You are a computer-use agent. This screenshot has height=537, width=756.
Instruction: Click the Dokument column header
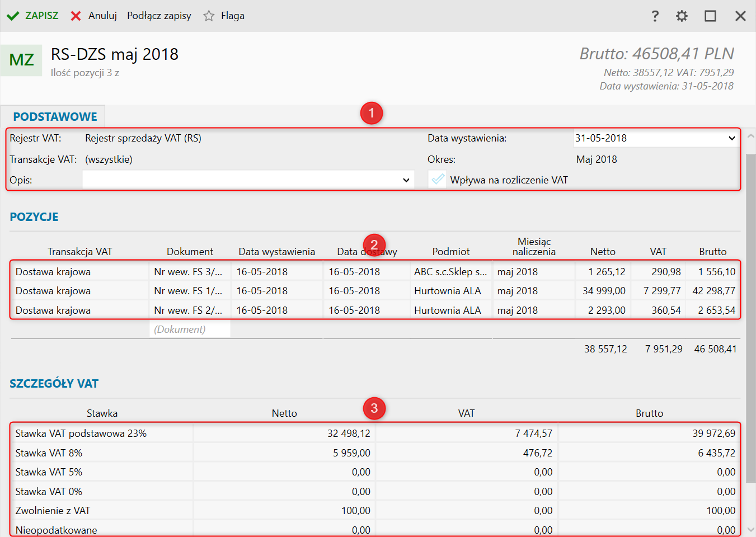[190, 252]
